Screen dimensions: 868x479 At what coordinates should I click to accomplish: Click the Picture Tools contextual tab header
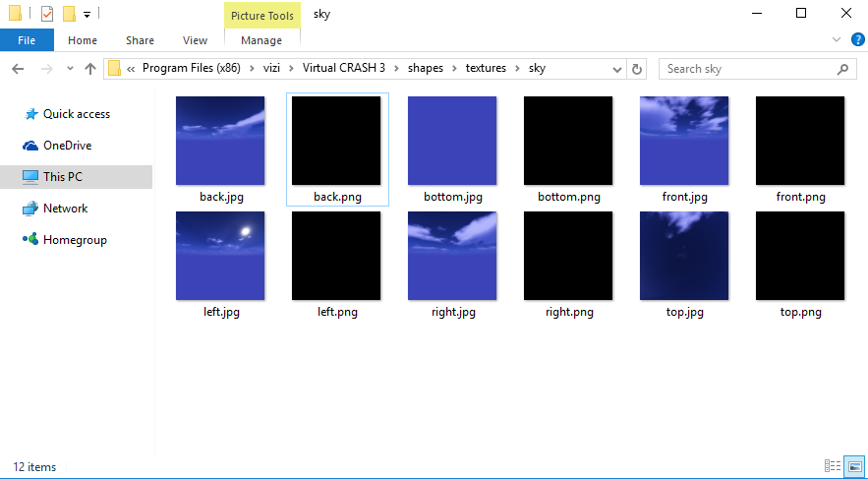(x=261, y=16)
